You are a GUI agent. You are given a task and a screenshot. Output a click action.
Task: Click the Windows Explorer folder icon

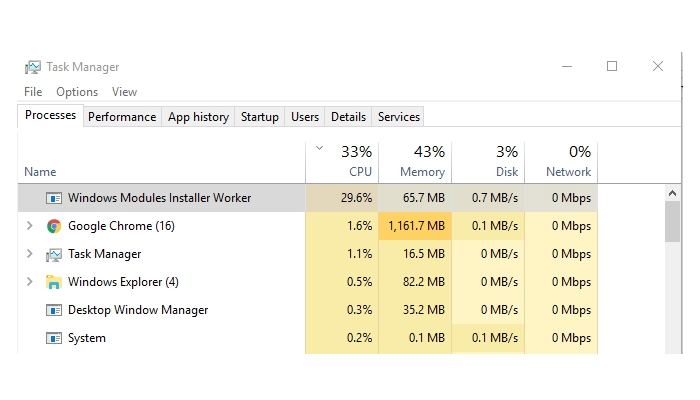point(54,282)
